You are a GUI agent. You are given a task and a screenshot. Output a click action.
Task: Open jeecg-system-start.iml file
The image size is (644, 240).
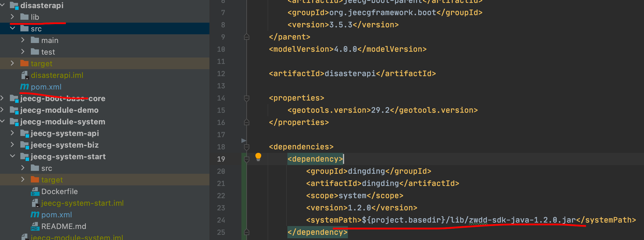[82, 203]
